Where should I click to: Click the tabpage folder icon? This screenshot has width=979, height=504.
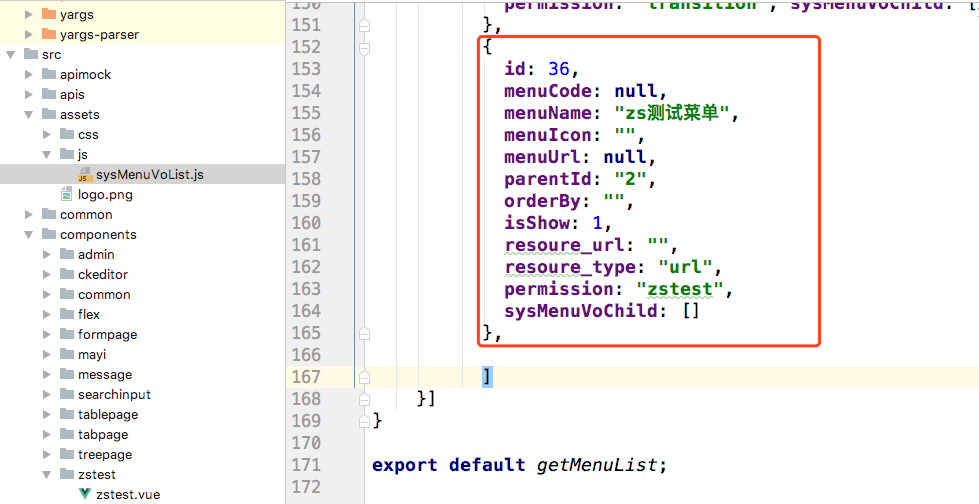click(x=67, y=433)
